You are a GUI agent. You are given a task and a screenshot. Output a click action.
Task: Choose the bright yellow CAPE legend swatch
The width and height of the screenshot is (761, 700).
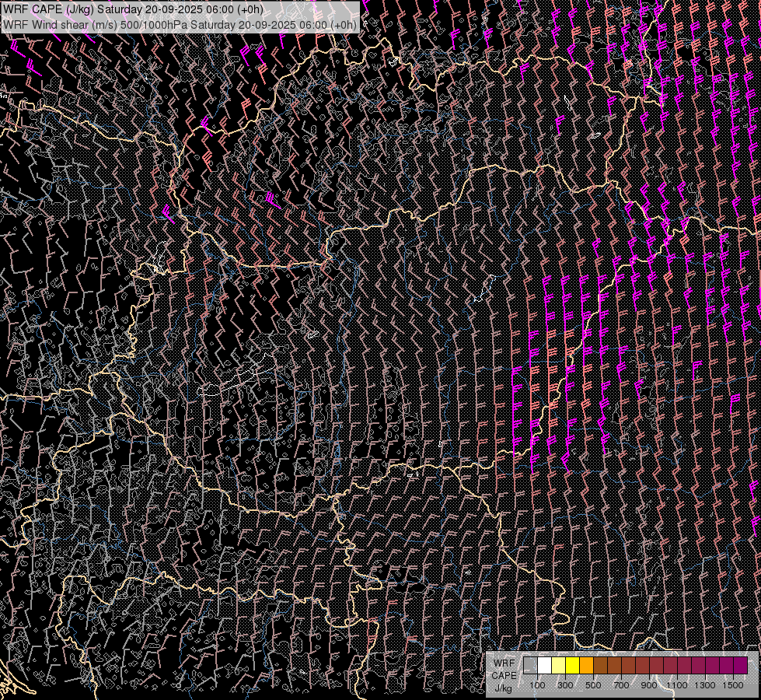(x=572, y=666)
